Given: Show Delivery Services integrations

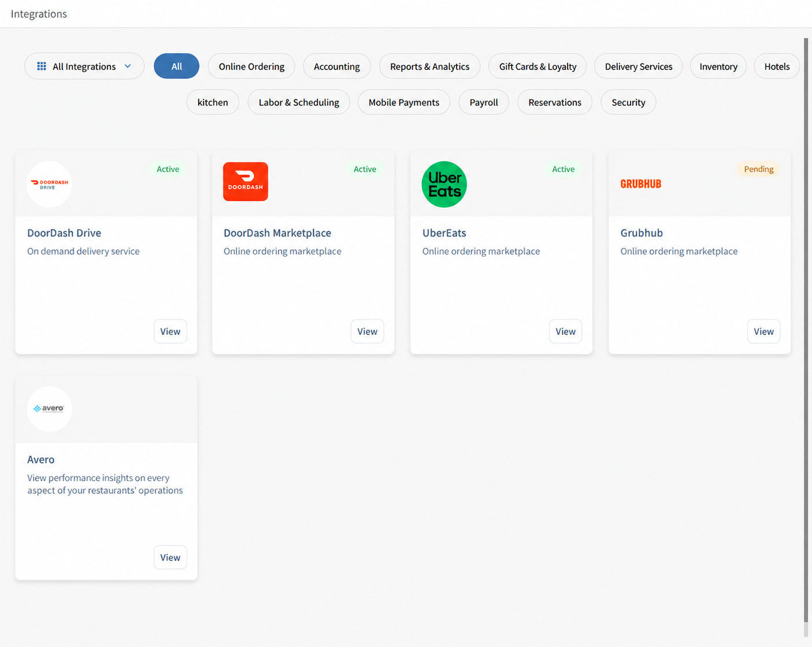Looking at the screenshot, I should (x=639, y=66).
